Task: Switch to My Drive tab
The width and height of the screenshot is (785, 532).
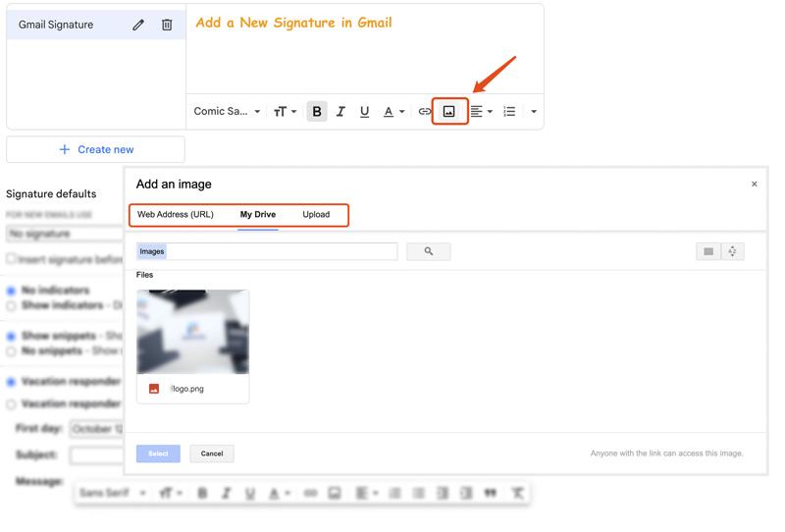Action: 258,214
